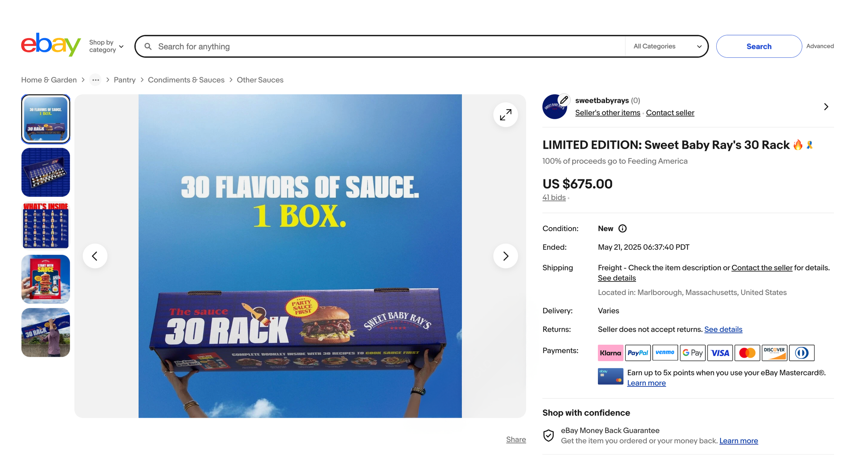Open Shop by category dropdown
The width and height of the screenshot is (868, 475).
coord(106,46)
